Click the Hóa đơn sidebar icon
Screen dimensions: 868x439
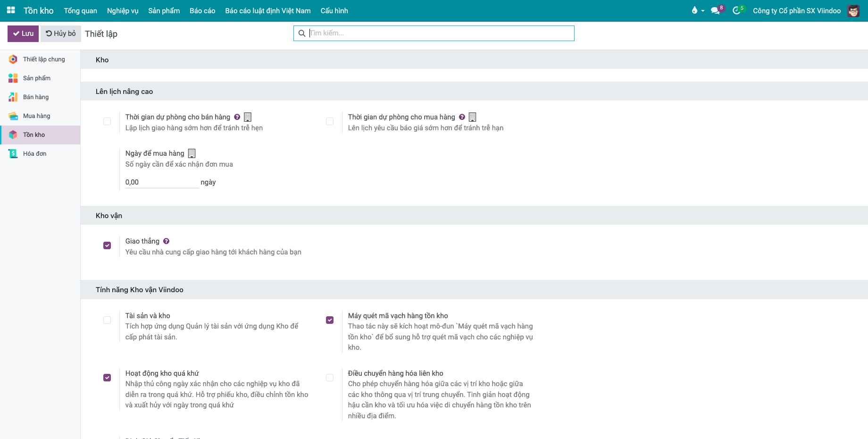[x=13, y=153]
